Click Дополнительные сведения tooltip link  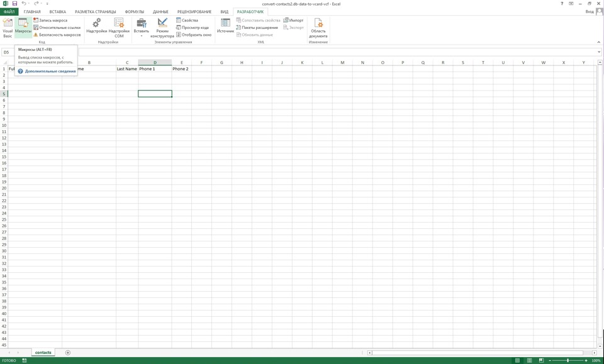pyautogui.click(x=50, y=71)
